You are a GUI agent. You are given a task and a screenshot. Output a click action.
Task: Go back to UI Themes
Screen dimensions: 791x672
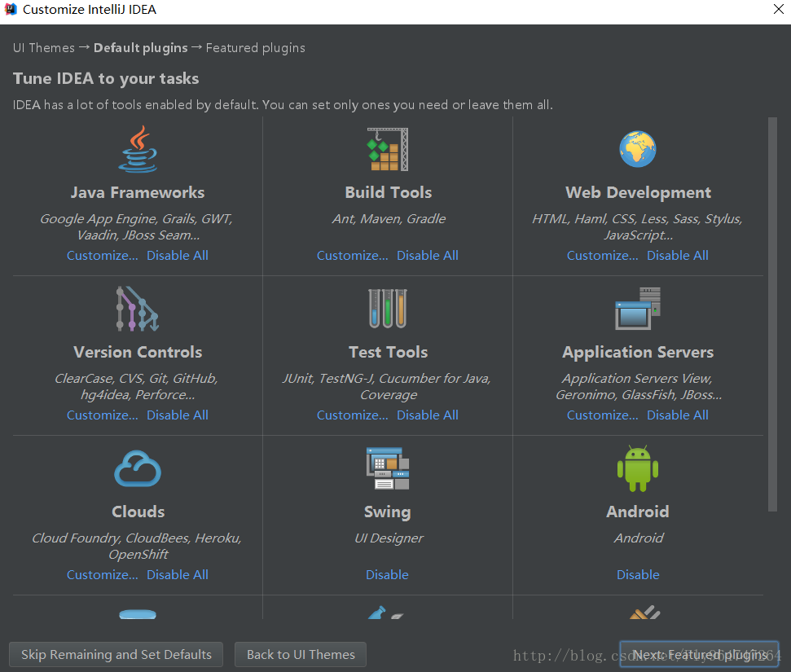pyautogui.click(x=301, y=654)
